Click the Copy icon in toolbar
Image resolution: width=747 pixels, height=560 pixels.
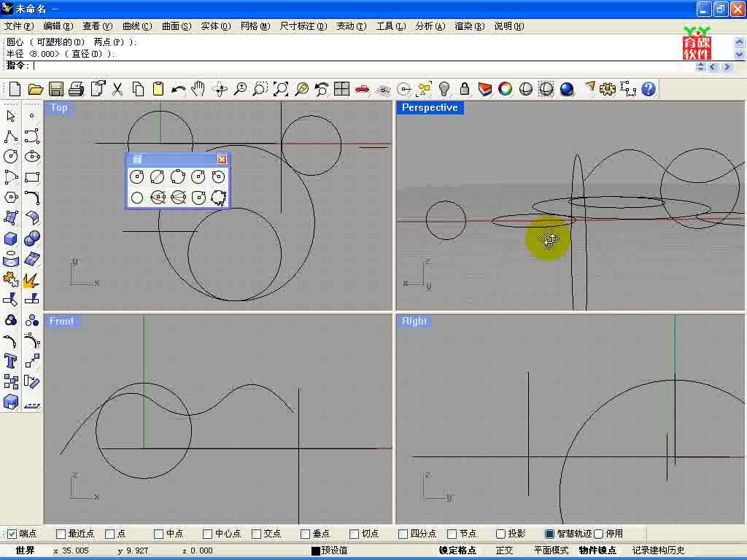click(138, 89)
